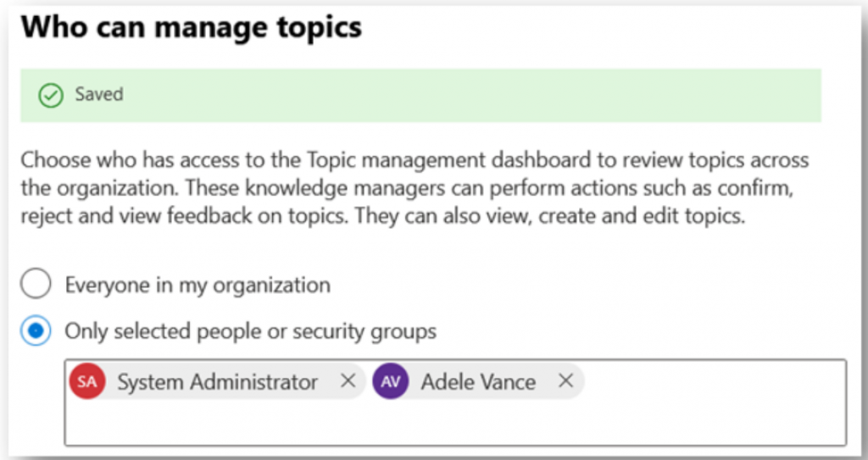The image size is (868, 460).
Task: Click the empty lower line of the people picker
Action: click(x=455, y=423)
